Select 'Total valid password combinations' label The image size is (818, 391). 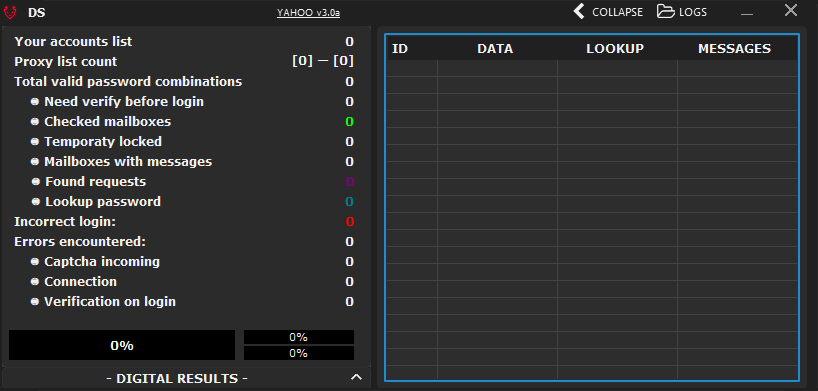128,81
